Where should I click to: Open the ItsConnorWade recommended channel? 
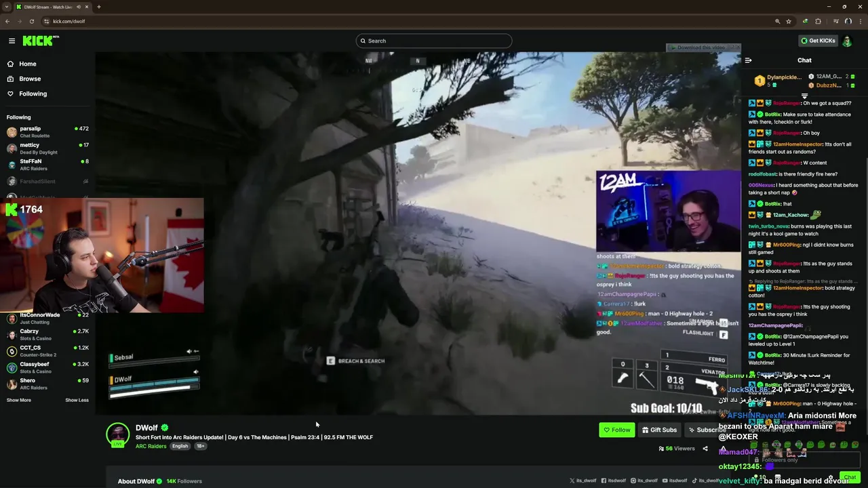tap(47, 318)
